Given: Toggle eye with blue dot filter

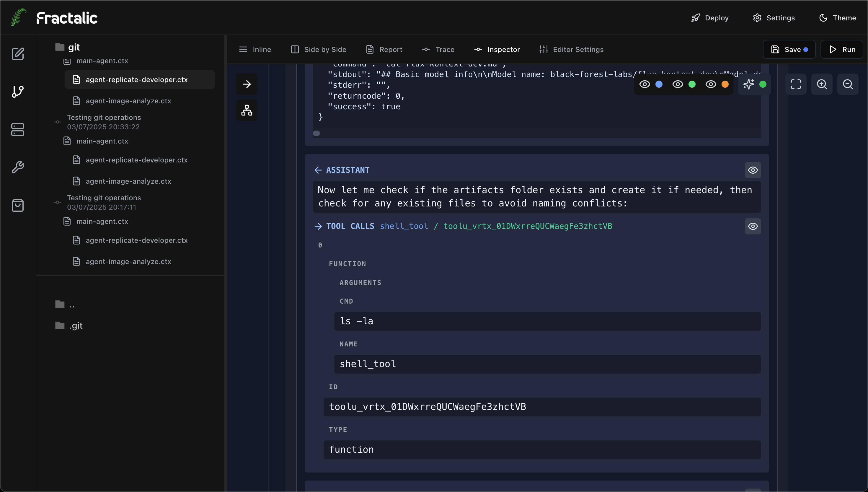Looking at the screenshot, I should [x=651, y=84].
